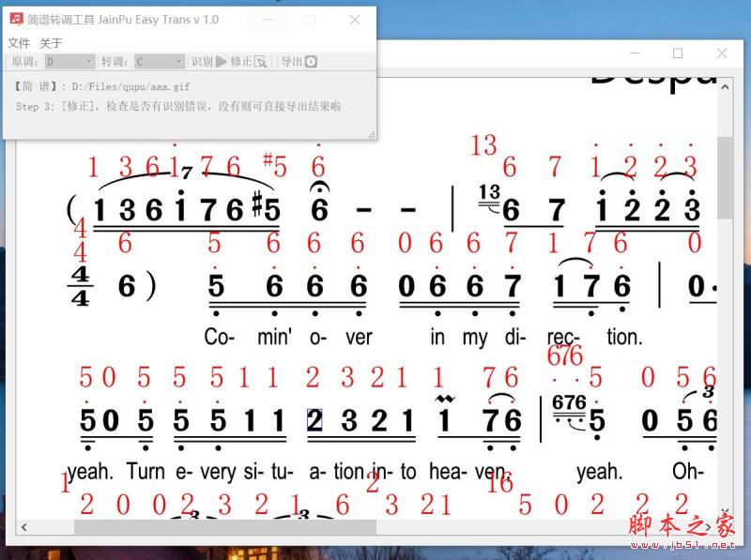Image resolution: width=751 pixels, height=560 pixels.
Task: Click the lyric 'Turn' in the score
Action: pyautogui.click(x=146, y=471)
